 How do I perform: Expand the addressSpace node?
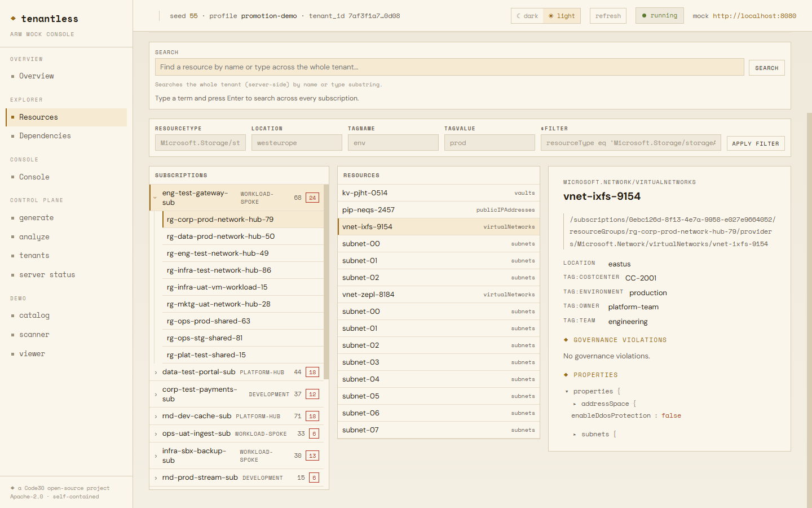tap(575, 404)
